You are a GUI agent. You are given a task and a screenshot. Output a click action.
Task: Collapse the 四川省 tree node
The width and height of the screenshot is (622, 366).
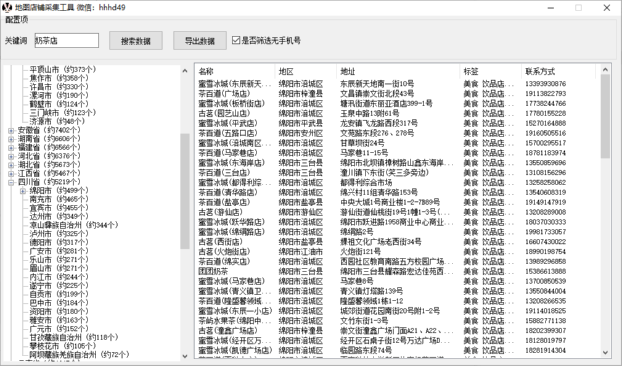coord(11,182)
